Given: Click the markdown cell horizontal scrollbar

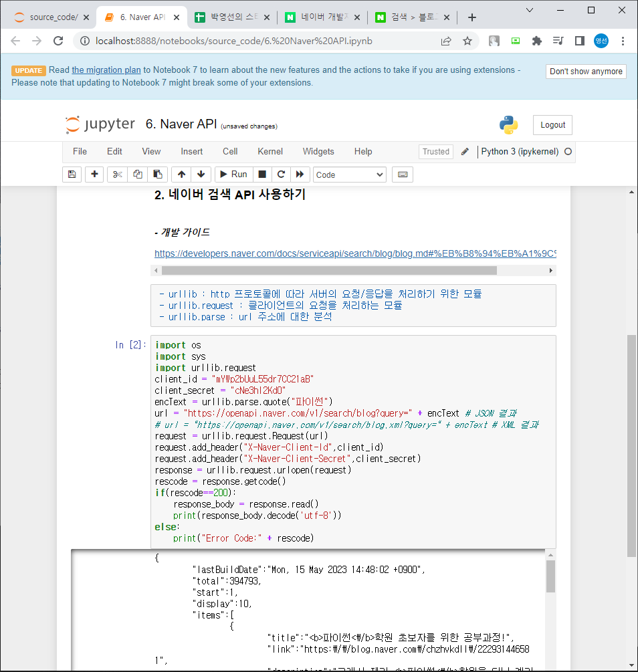Looking at the screenshot, I should pyautogui.click(x=329, y=270).
